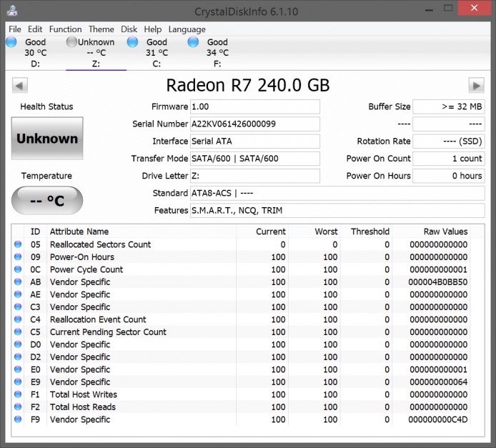Click the Interface field Serial ATA
Screen dimensions: 496x448
tap(255, 141)
